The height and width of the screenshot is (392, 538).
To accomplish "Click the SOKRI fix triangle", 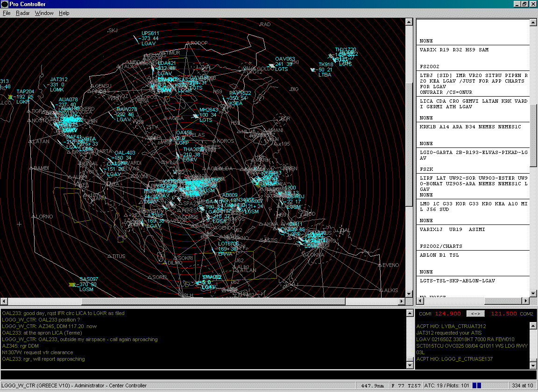I will [175, 258].
